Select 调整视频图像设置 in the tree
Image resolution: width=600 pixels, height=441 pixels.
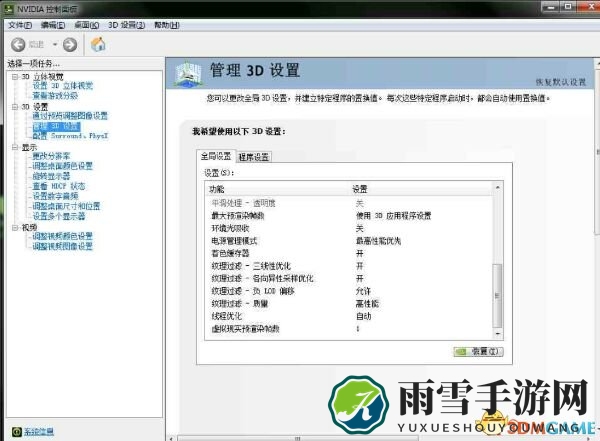click(63, 246)
